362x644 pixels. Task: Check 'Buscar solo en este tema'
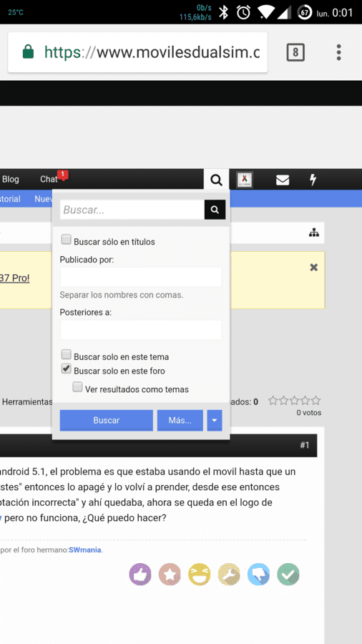tap(66, 354)
